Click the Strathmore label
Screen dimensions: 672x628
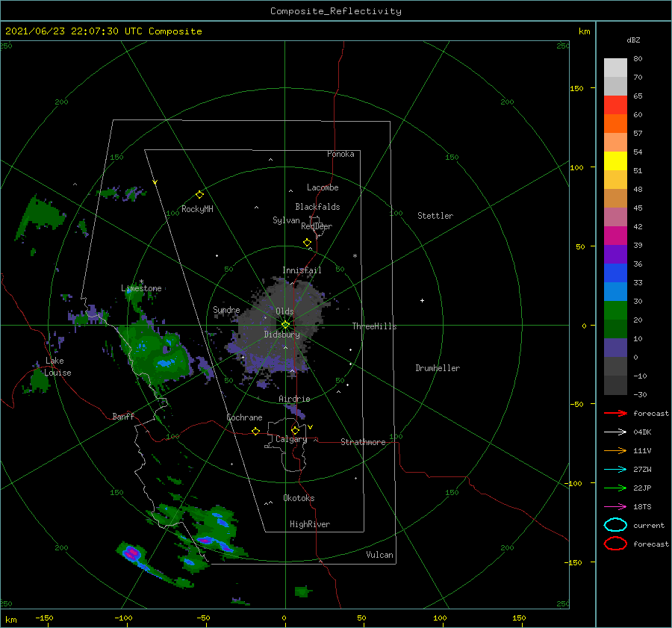tap(363, 442)
